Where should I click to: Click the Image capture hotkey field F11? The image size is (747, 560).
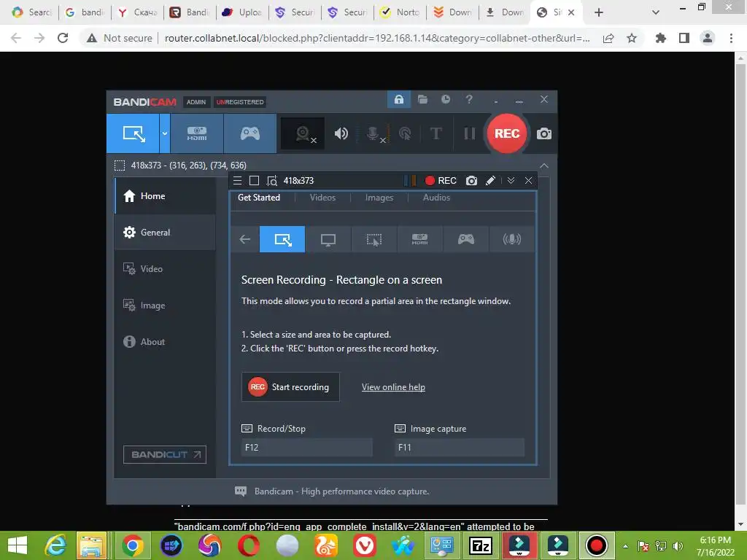460,447
